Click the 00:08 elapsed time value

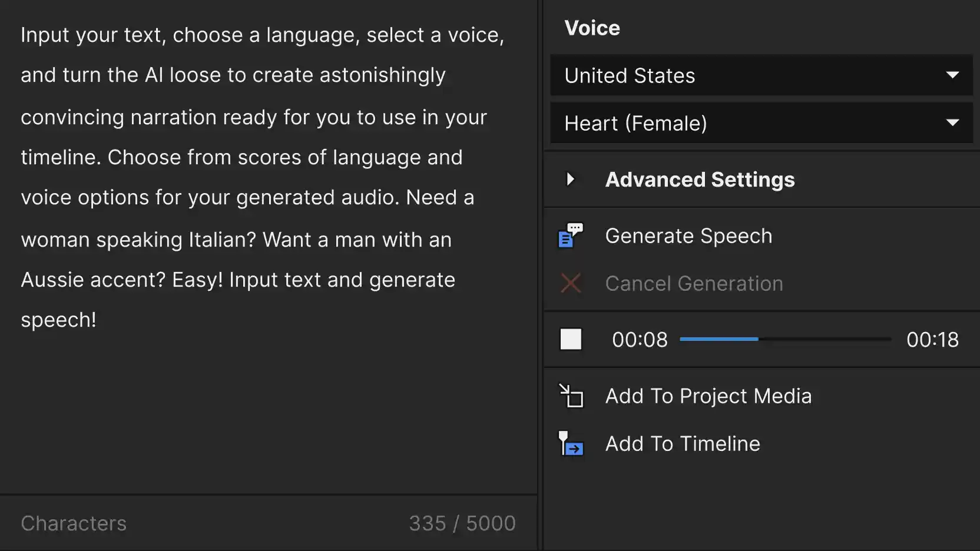tap(640, 340)
